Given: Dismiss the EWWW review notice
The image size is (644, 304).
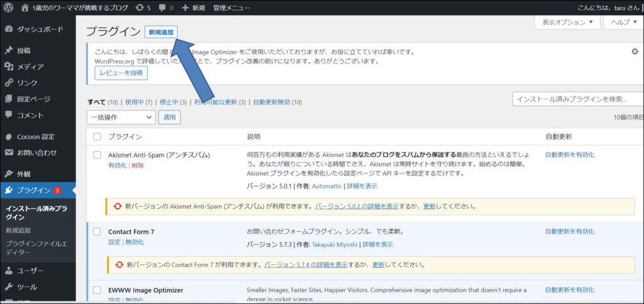Looking at the screenshot, I should tap(635, 52).
